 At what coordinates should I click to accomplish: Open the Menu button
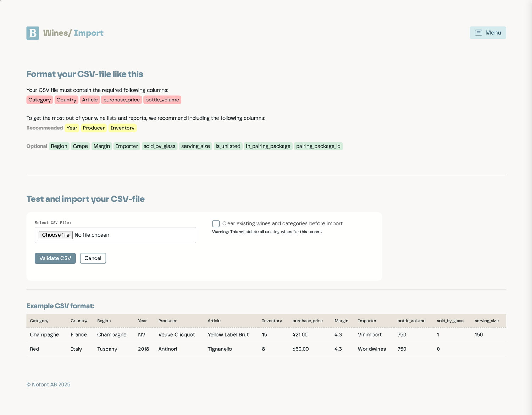488,33
